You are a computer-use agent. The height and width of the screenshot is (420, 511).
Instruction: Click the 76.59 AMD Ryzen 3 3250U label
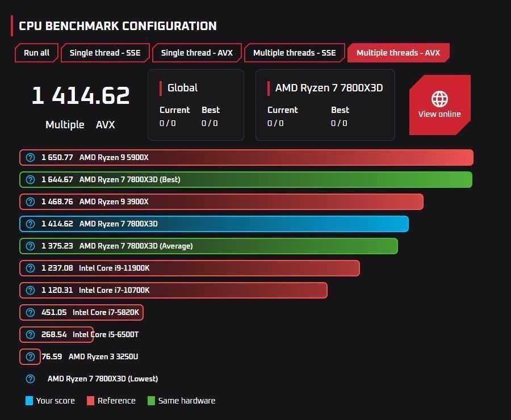[90, 357]
